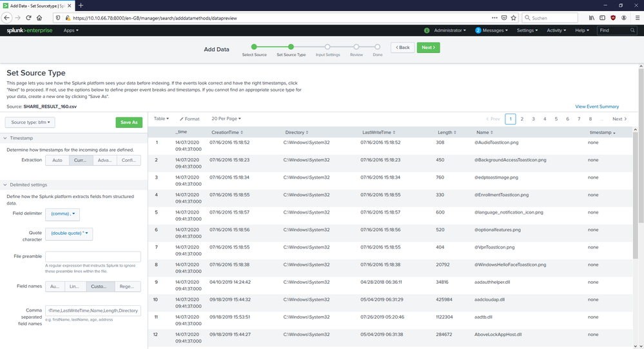Click the magnifier icon in the Find box
The height and width of the screenshot is (349, 644).
pyautogui.click(x=632, y=30)
